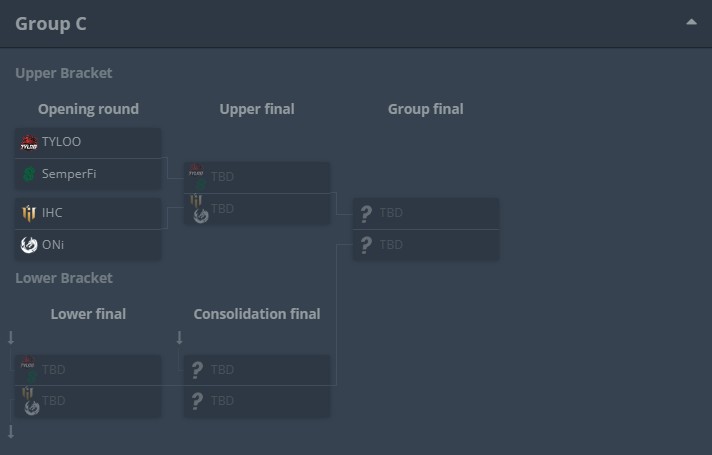The width and height of the screenshot is (712, 455).
Task: Click the IHC team logo icon
Action: point(28,213)
